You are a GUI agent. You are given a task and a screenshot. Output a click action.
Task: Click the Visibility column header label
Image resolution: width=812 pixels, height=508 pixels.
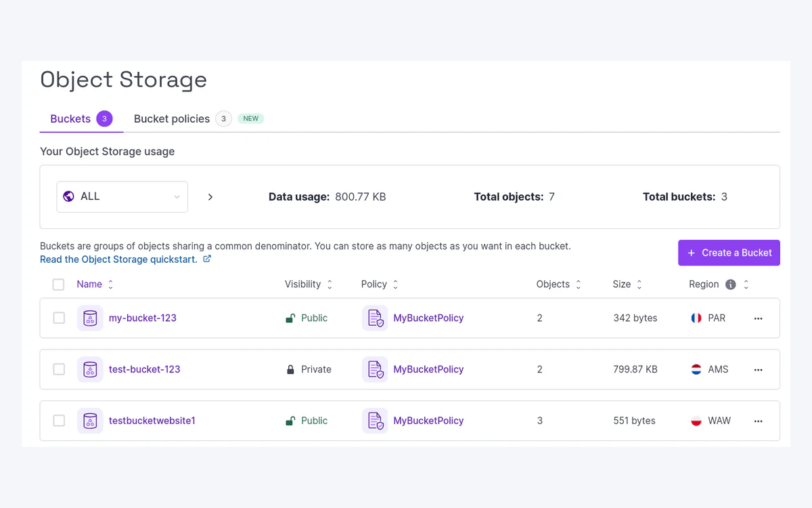[x=302, y=284]
